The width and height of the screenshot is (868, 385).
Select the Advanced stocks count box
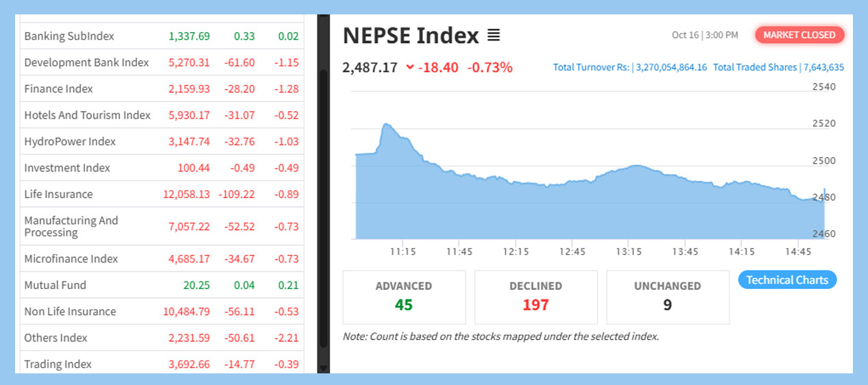404,297
